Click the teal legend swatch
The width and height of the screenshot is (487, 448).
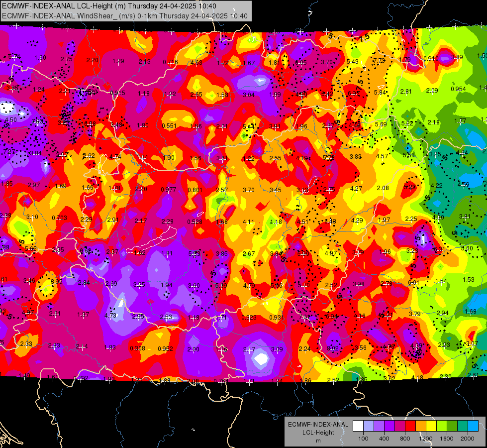tap(463, 426)
